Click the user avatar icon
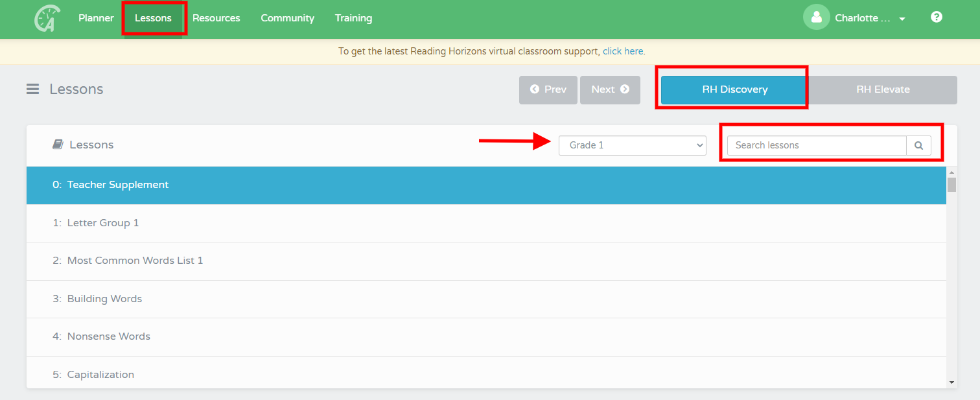The image size is (980, 400). tap(817, 18)
